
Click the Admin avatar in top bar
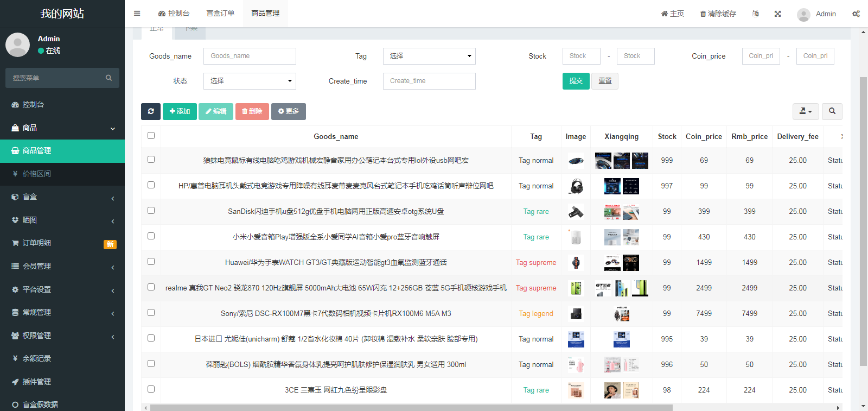point(803,14)
